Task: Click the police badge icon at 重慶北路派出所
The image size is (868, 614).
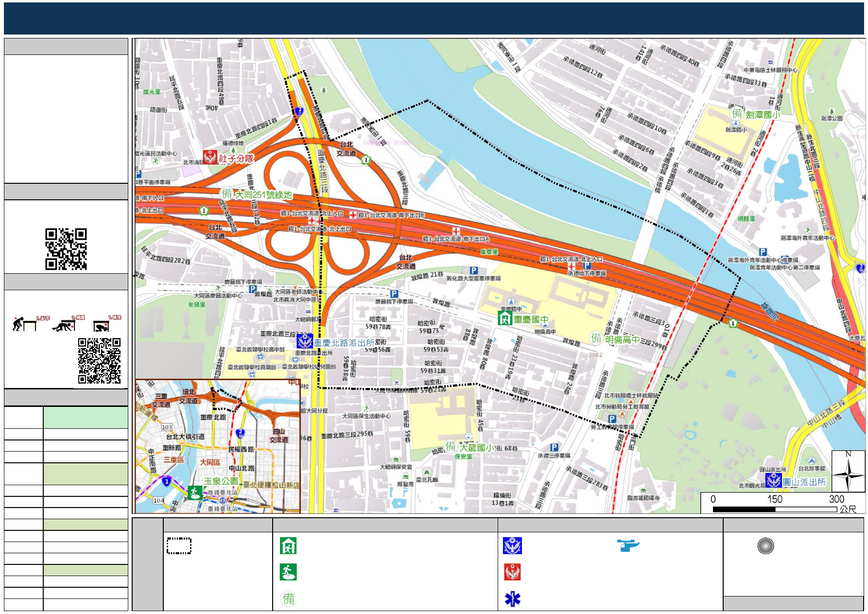Action: (305, 341)
